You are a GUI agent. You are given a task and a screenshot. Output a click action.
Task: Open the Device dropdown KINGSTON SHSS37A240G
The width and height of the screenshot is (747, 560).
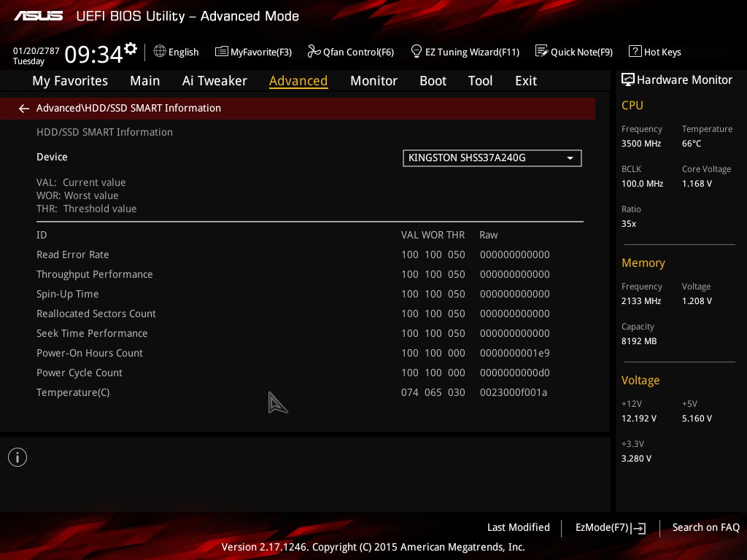[492, 158]
